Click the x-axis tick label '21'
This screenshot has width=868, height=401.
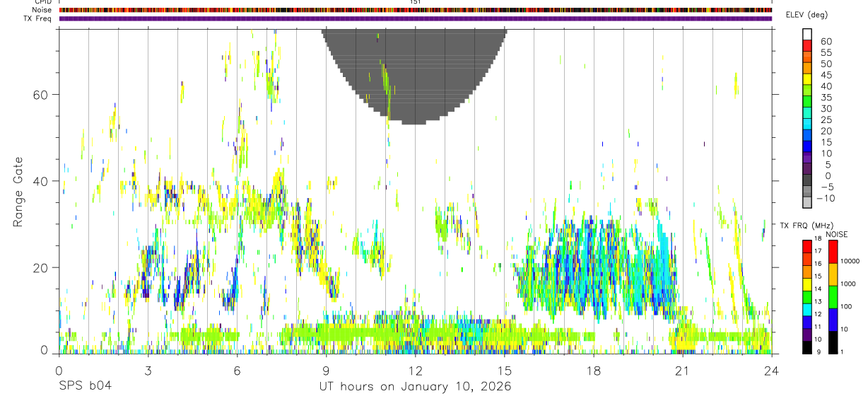682,371
